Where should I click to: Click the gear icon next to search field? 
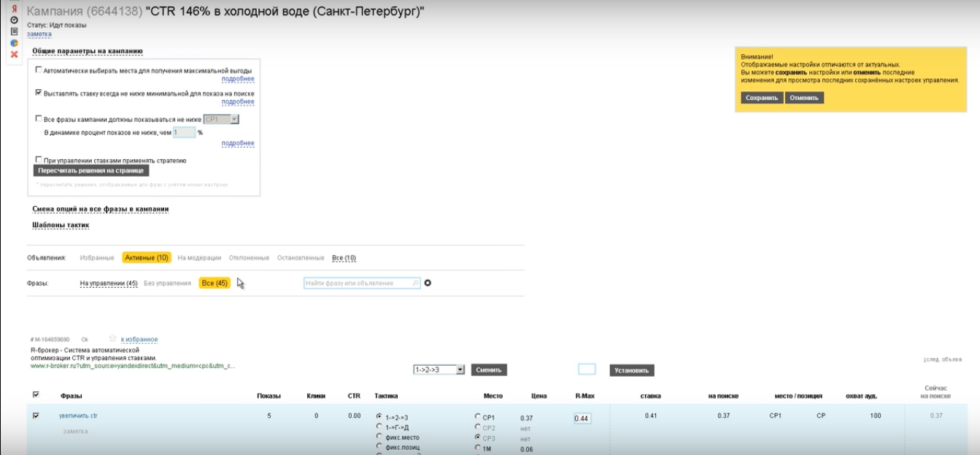coord(428,283)
